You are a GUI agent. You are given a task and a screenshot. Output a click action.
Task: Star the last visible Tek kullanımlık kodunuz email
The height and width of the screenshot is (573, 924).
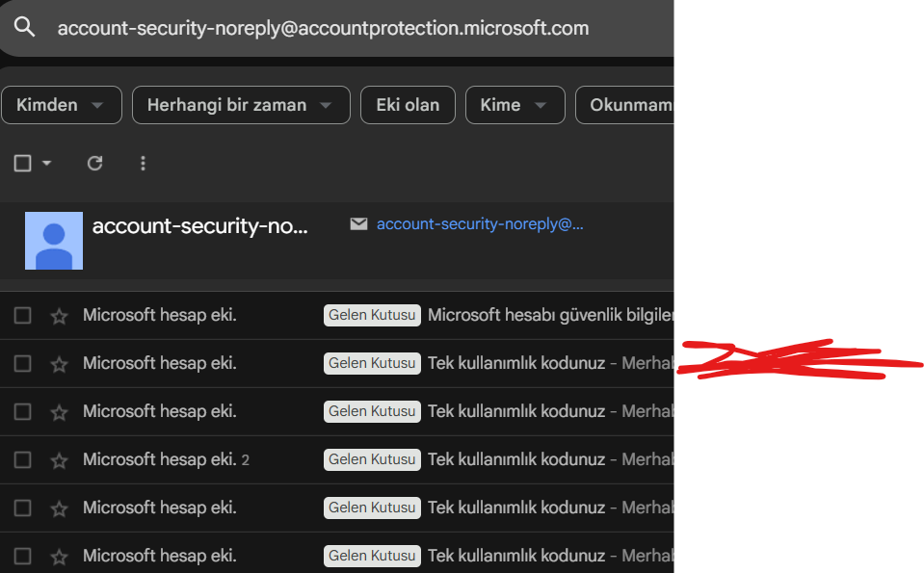[59, 557]
